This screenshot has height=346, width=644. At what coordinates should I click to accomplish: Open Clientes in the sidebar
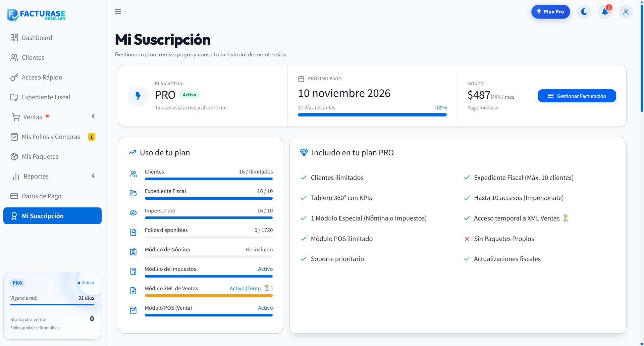coord(52,57)
